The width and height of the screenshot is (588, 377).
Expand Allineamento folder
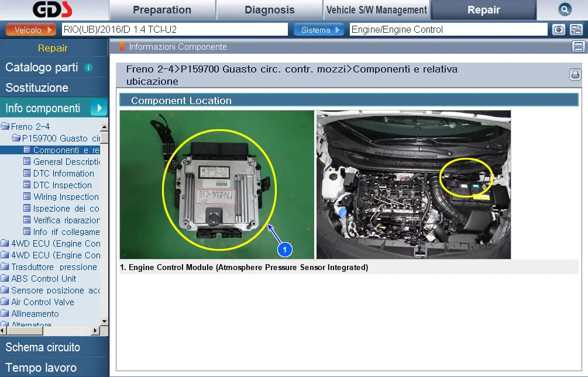(35, 314)
